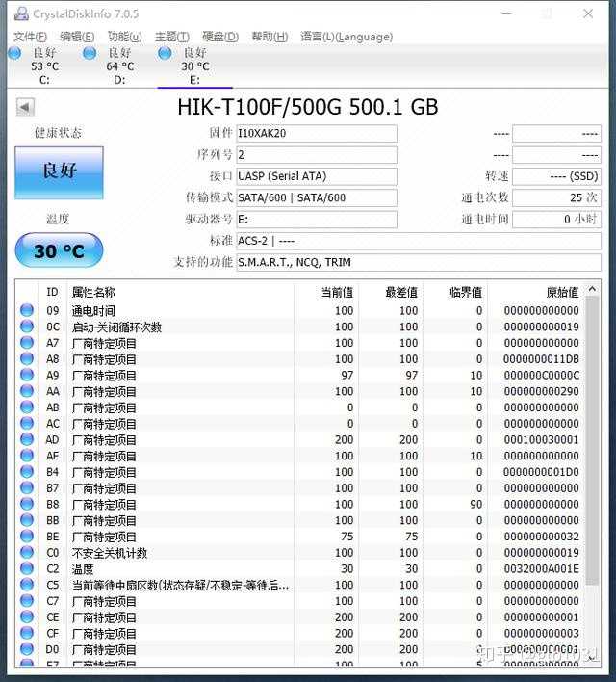Click status orb of attribute 0C row

click(x=27, y=327)
